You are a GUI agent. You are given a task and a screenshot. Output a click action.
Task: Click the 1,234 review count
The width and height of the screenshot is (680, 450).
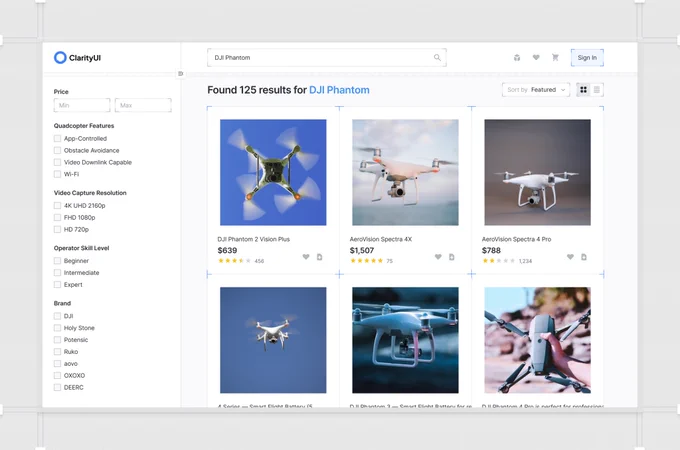525,261
